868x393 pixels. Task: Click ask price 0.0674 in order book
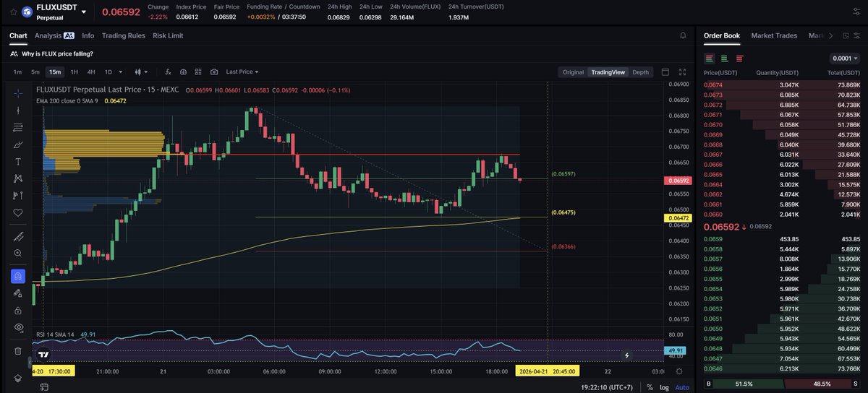pos(712,85)
